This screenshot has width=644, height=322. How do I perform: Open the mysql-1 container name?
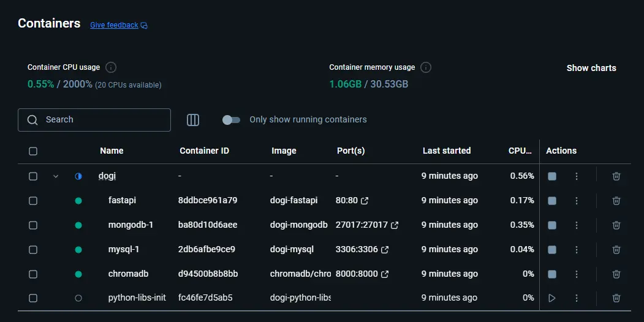click(x=124, y=249)
